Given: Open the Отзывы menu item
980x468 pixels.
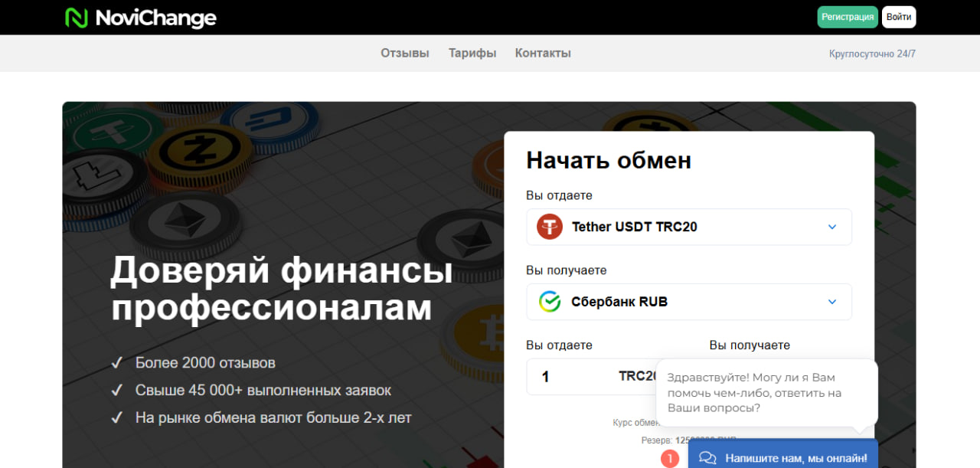Looking at the screenshot, I should (405, 53).
